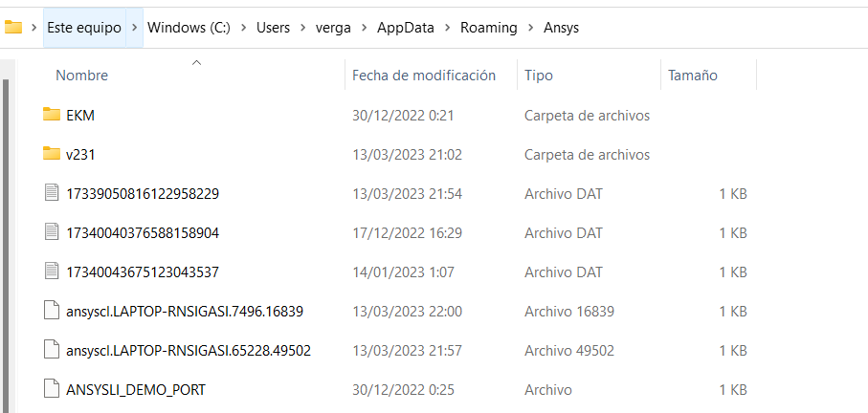The height and width of the screenshot is (413, 868).
Task: Expand the chevron after Este equipo
Action: 135,28
